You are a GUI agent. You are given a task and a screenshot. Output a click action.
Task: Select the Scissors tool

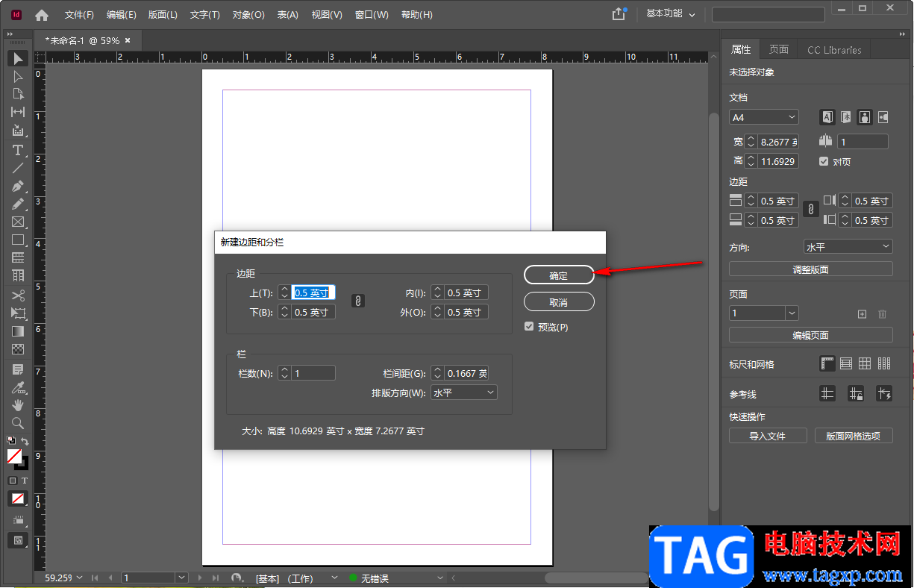(x=18, y=295)
